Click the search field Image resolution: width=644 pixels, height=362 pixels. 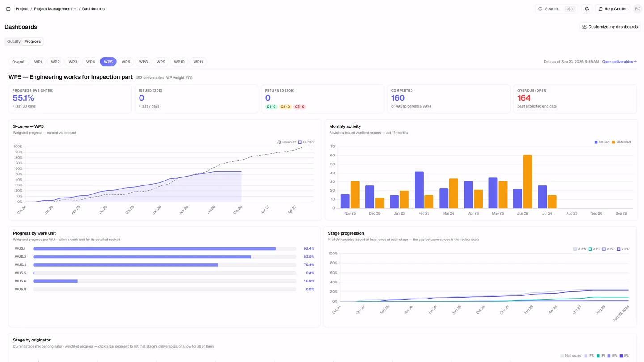[556, 9]
